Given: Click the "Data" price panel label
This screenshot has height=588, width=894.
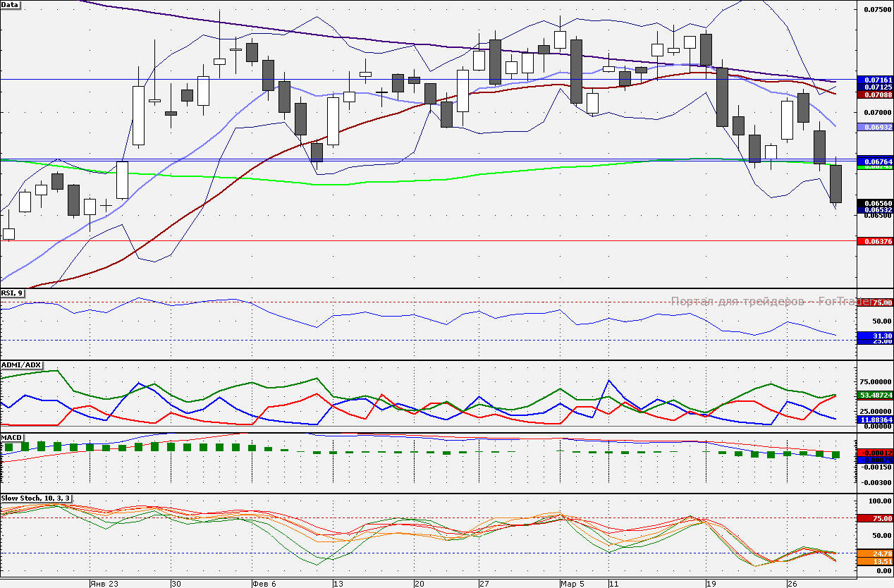Looking at the screenshot, I should (x=11, y=5).
